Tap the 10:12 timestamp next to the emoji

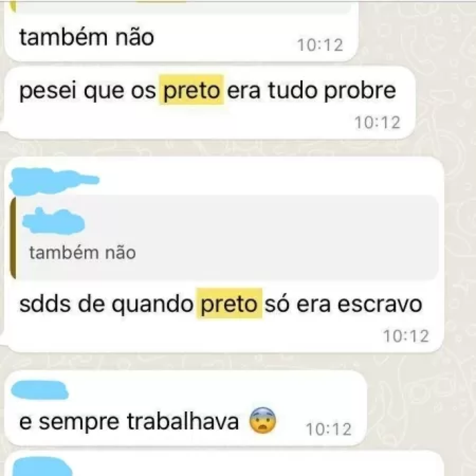(x=328, y=429)
